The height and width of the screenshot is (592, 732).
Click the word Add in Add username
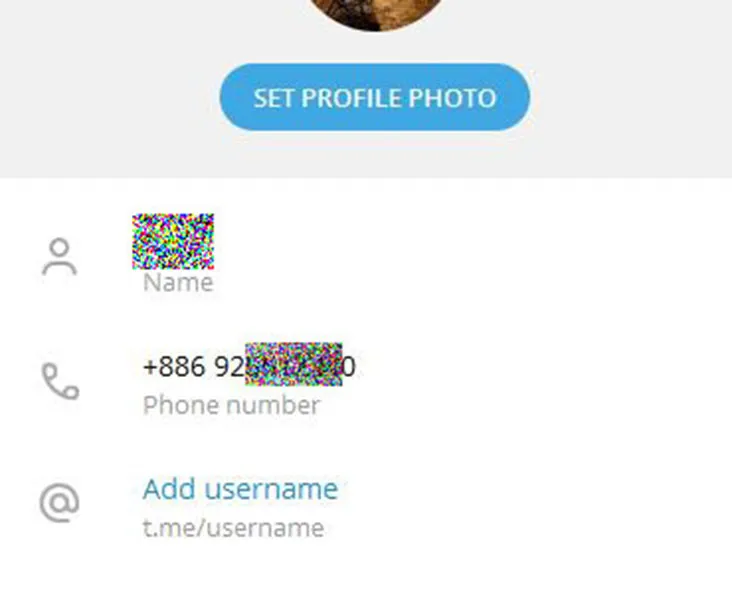[170, 489]
